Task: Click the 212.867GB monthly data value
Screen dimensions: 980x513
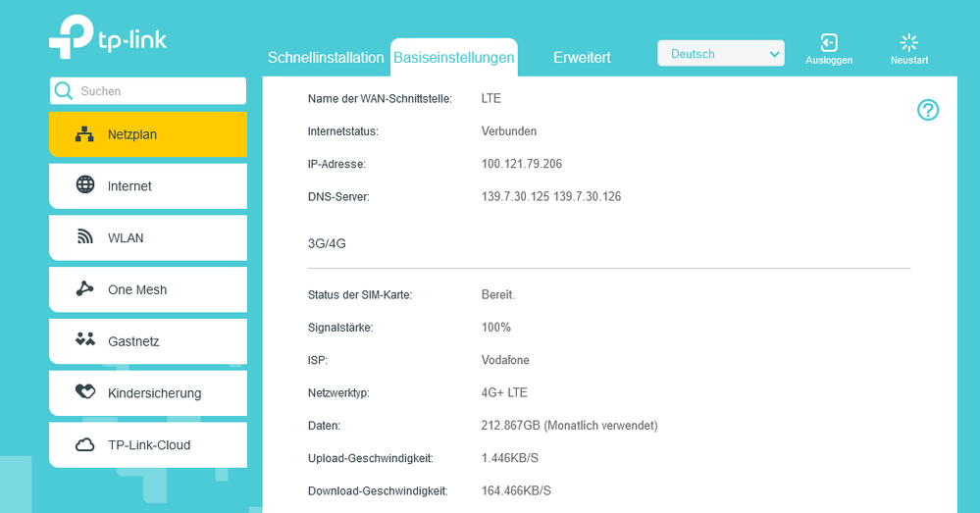Action: pos(569,426)
